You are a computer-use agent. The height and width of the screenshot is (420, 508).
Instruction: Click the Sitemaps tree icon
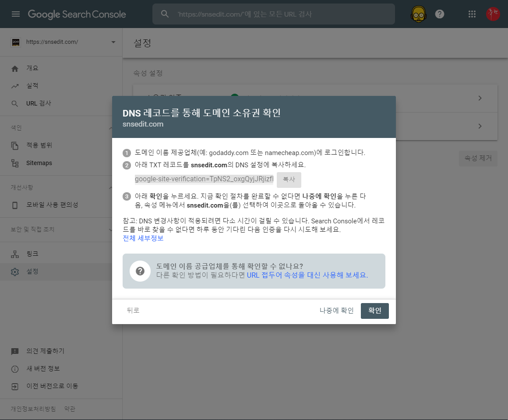pyautogui.click(x=15, y=163)
